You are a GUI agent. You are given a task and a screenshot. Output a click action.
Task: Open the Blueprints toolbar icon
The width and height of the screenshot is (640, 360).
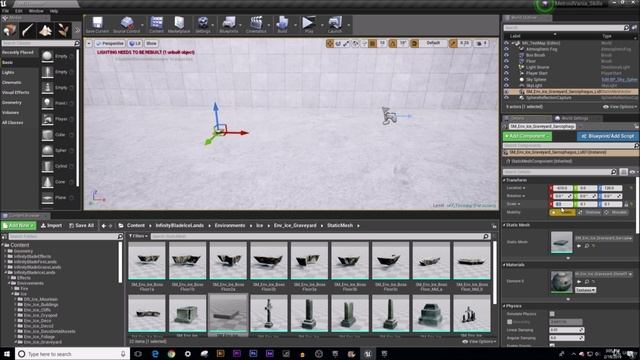coord(229,25)
